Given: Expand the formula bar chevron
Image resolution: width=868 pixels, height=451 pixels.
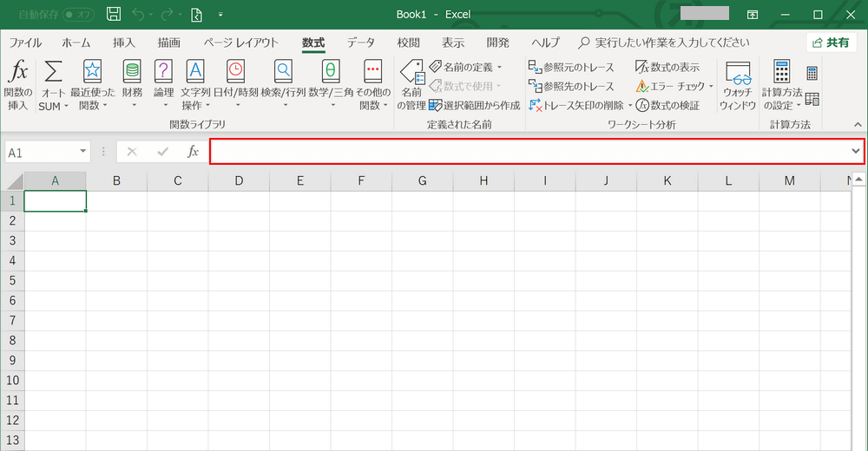Looking at the screenshot, I should [x=856, y=151].
